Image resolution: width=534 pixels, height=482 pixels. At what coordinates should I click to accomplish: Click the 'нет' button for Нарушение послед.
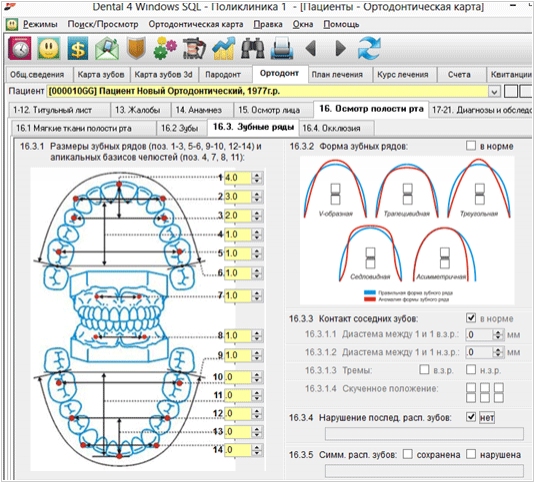(487, 417)
